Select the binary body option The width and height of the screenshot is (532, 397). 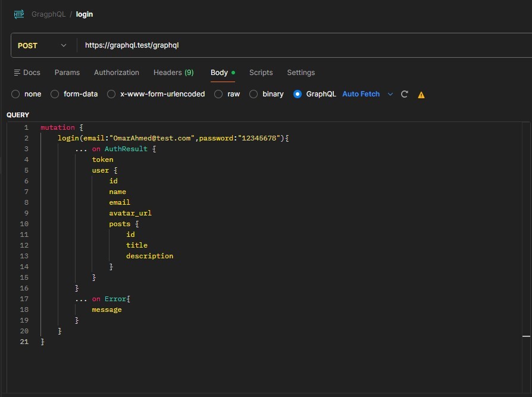click(254, 94)
